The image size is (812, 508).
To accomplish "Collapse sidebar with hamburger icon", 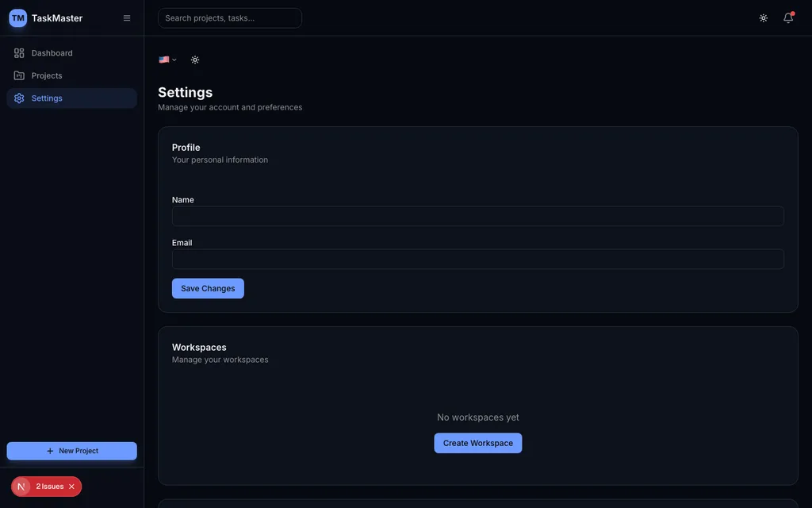I will [x=127, y=18].
